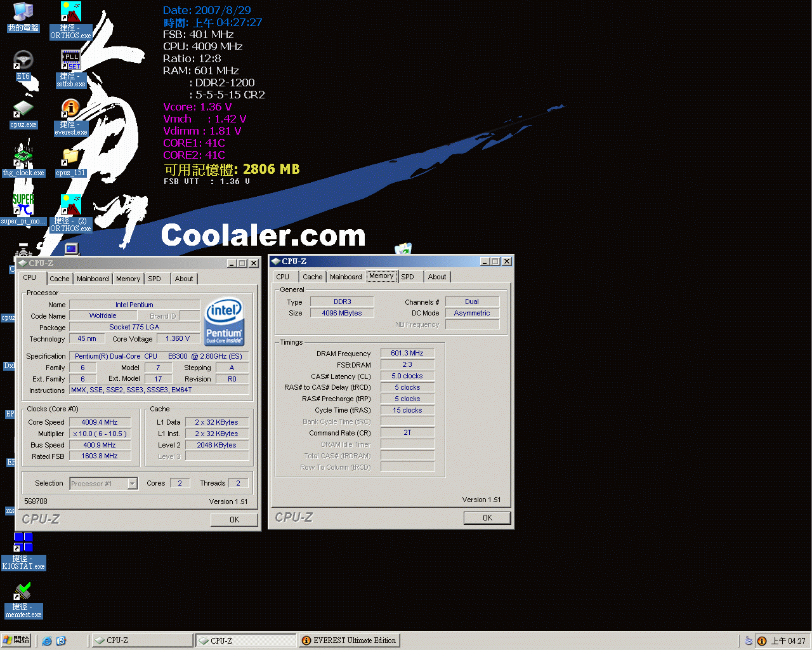The width and height of the screenshot is (812, 650).
Task: Click the Size 4096 MBytes value
Action: point(342,313)
